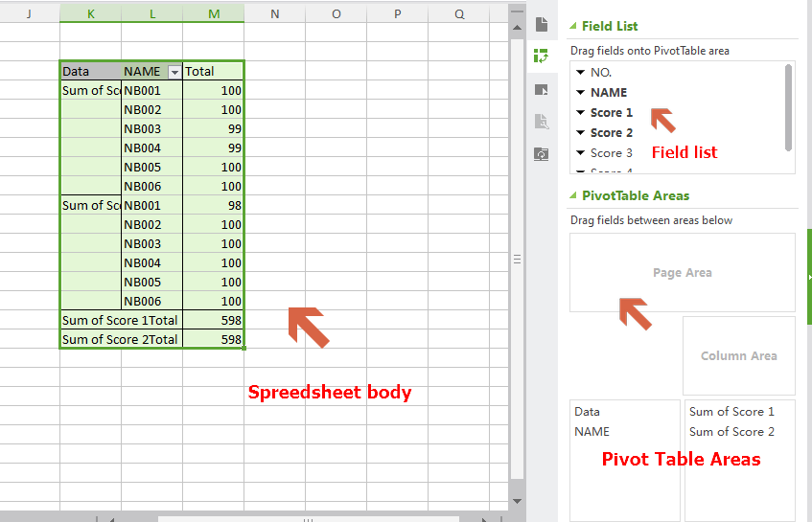Screen dimensions: 812x522
Task: Select 598 in Sum of Score 1Total row
Action: click(214, 320)
